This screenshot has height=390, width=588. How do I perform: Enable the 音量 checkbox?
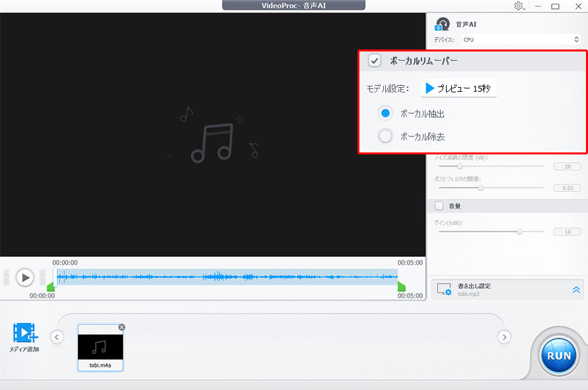coord(439,206)
